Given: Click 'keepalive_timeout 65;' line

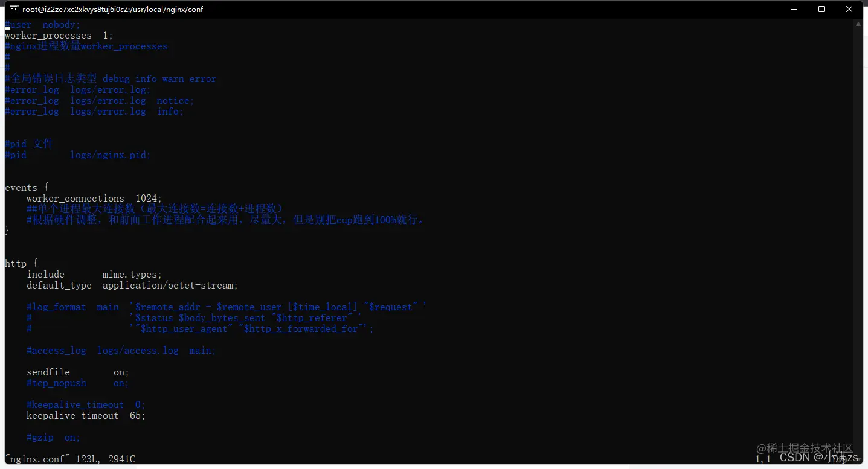Looking at the screenshot, I should coord(86,416).
